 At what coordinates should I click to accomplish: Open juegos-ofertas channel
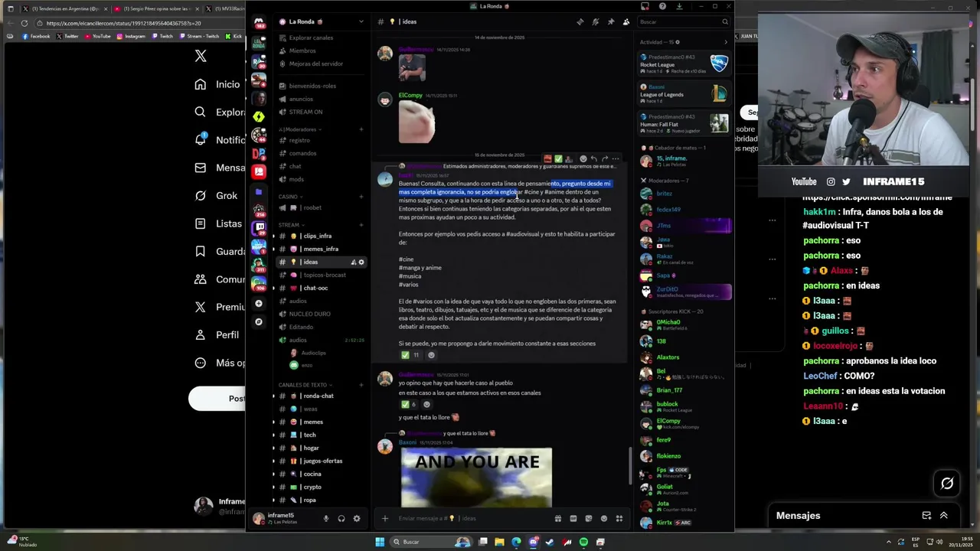pyautogui.click(x=322, y=461)
